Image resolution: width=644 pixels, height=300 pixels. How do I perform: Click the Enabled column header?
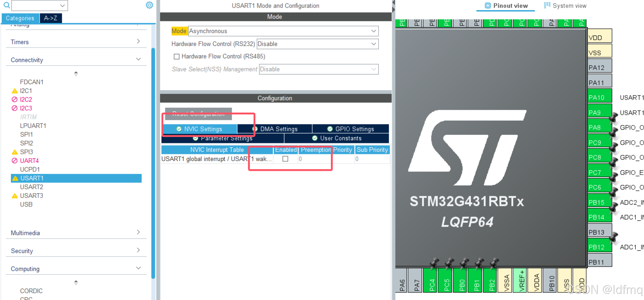pyautogui.click(x=286, y=150)
